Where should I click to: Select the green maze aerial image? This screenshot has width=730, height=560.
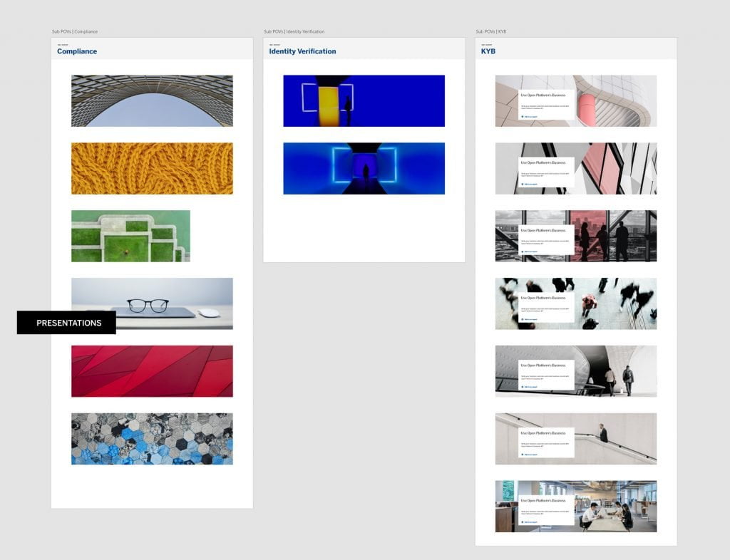tap(130, 236)
